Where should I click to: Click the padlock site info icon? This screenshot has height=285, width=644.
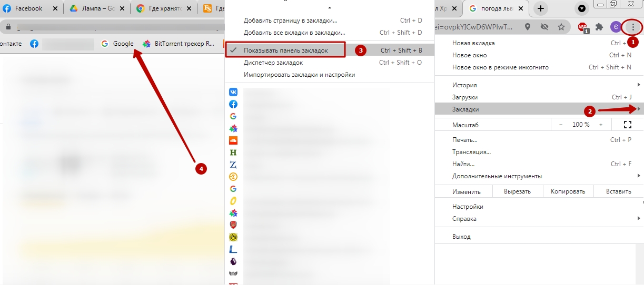coord(8,26)
